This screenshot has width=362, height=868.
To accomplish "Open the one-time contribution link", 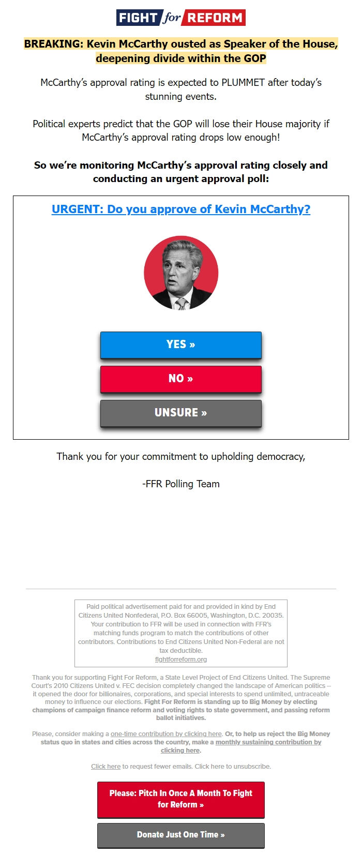I will click(167, 734).
